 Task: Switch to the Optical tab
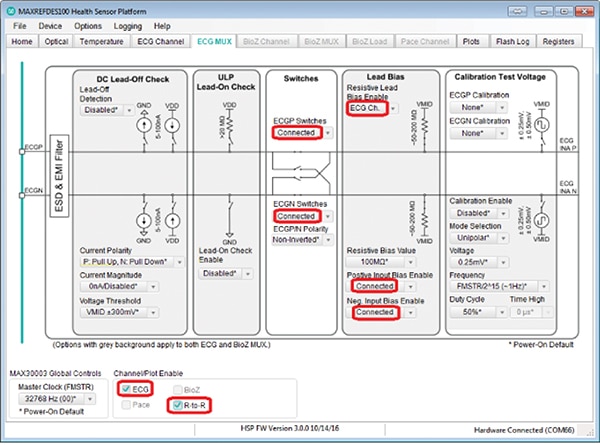58,42
